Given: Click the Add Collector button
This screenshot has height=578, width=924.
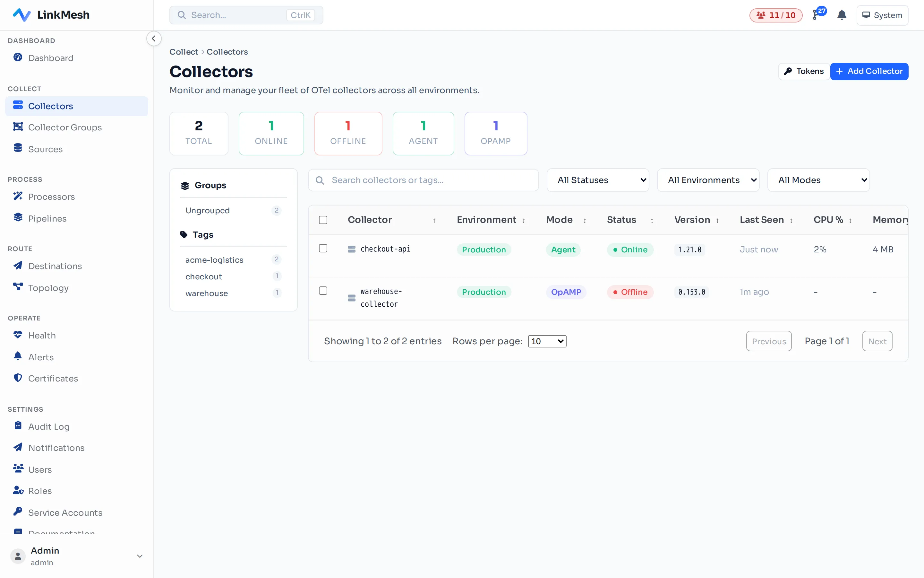Looking at the screenshot, I should tap(869, 72).
